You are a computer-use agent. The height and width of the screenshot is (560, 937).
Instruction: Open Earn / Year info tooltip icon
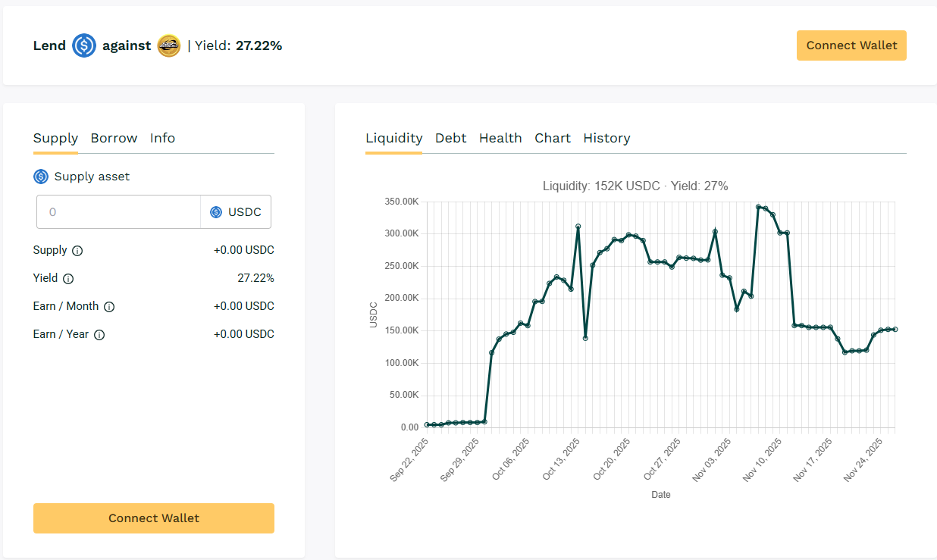click(99, 335)
